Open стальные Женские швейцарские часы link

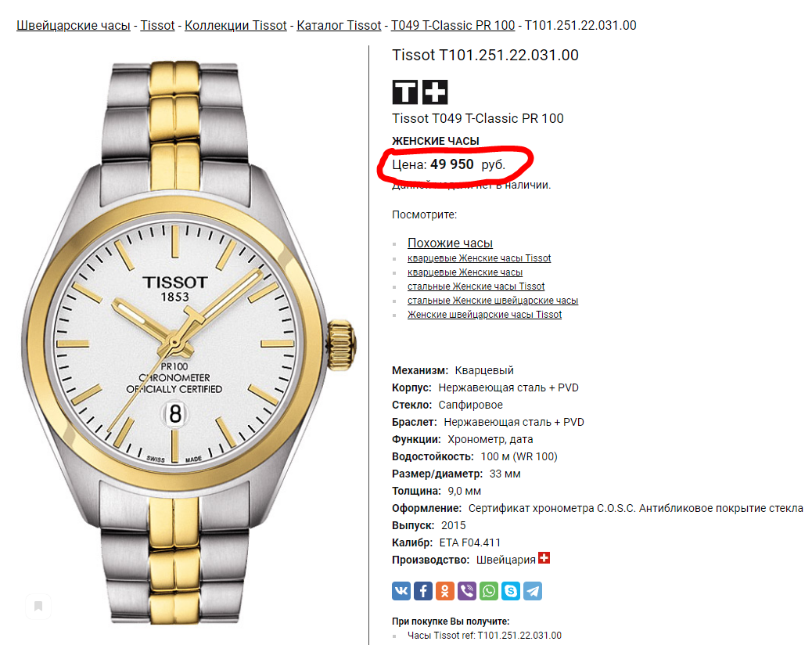493,301
